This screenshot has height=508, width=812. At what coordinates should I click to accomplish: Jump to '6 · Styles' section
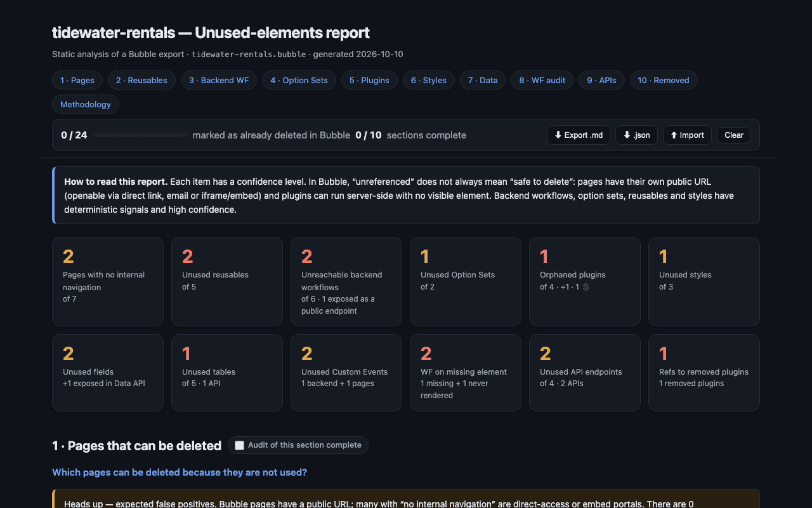[x=429, y=80]
